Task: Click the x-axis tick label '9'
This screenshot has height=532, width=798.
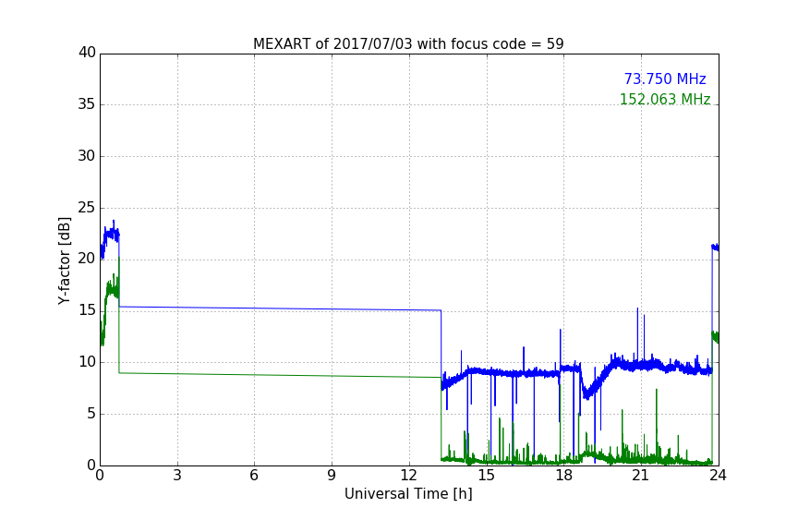Action: pos(332,476)
